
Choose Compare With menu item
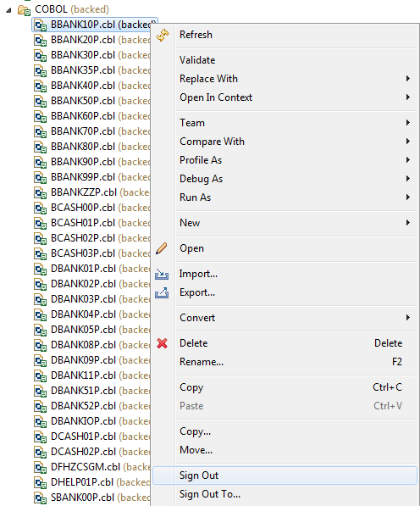click(212, 142)
